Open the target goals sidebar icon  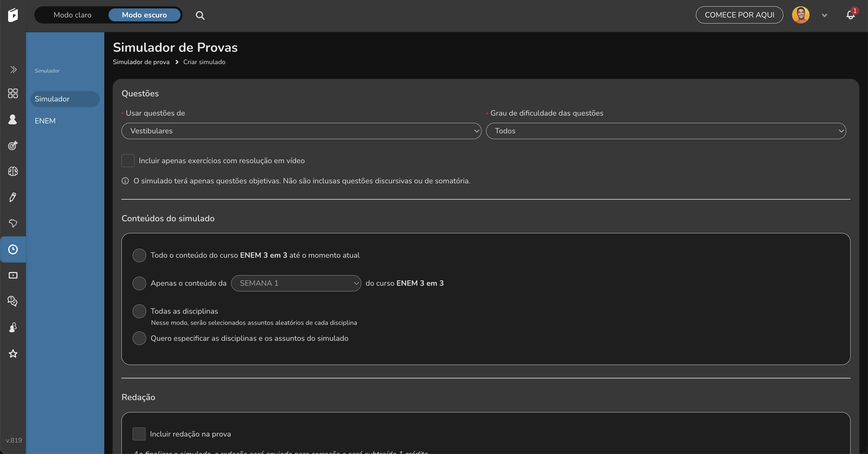(x=13, y=145)
